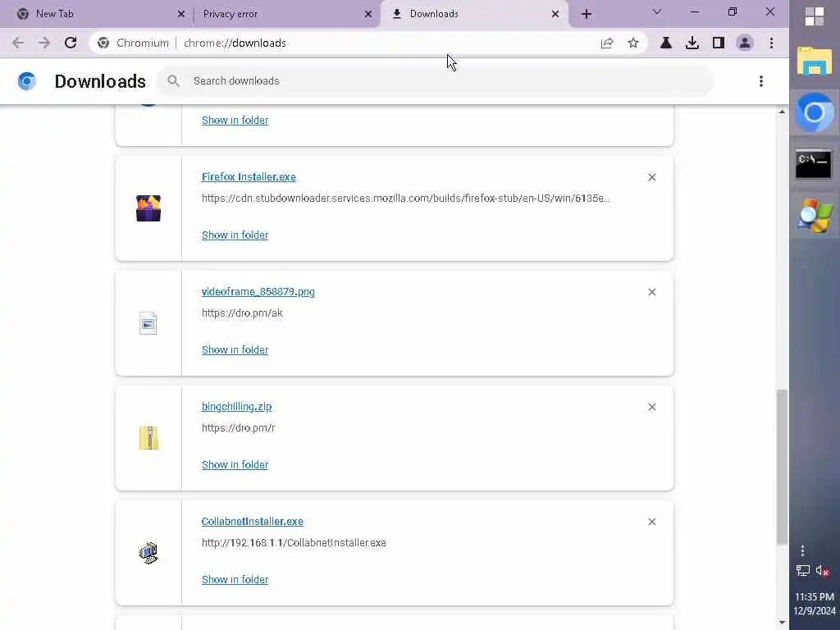Switch to the New Tab tab
Viewport: 840px width, 630px height.
[97, 14]
